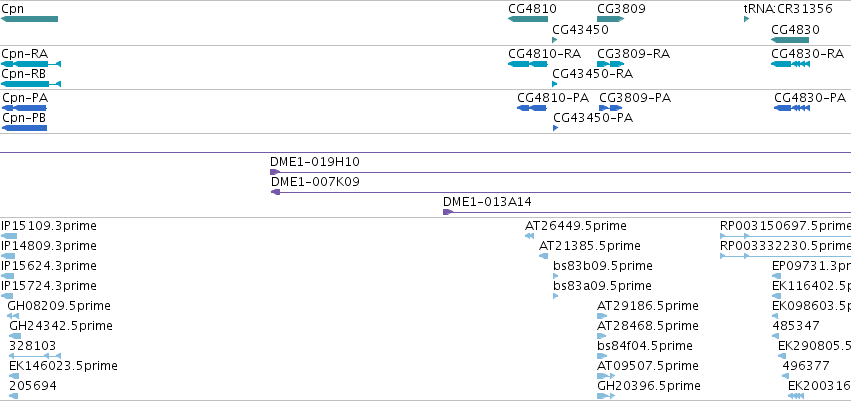This screenshot has height=401, width=851.
Task: Click the 328103 EST feature line
Action: point(35,356)
